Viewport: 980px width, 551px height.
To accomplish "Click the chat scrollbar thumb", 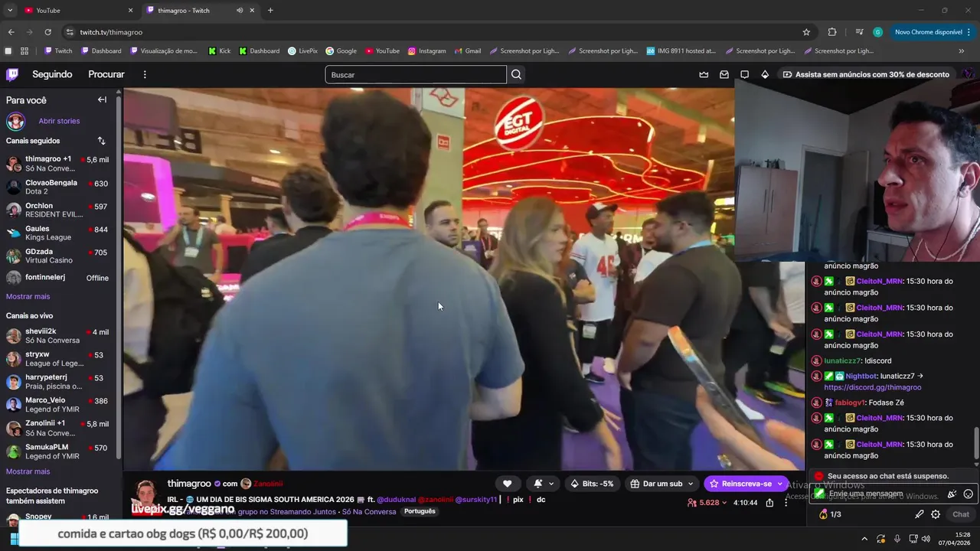I will (975, 445).
